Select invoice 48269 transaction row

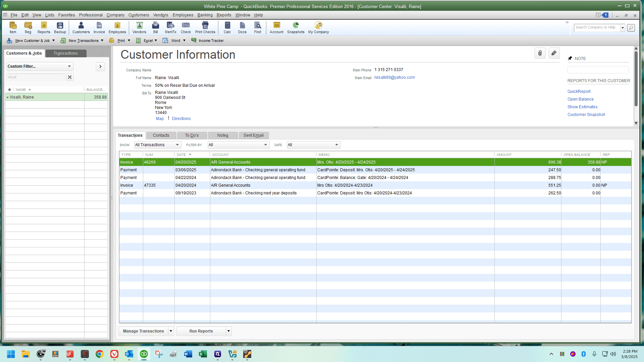click(x=375, y=162)
